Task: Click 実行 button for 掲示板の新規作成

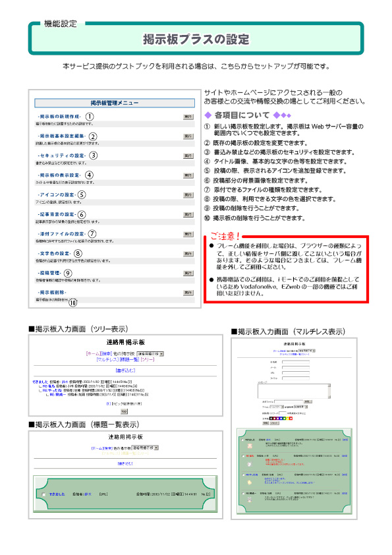Action: pyautogui.click(x=188, y=117)
